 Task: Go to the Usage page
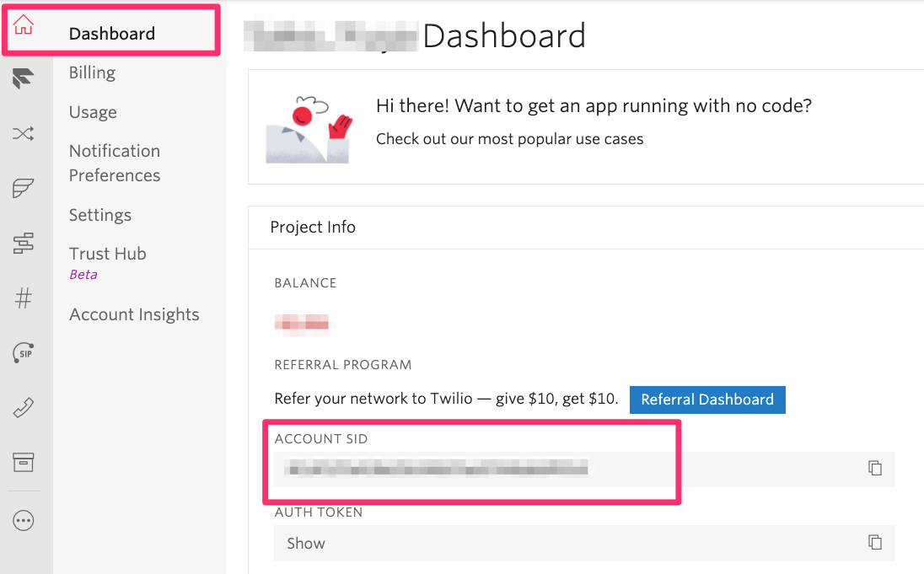[93, 113]
